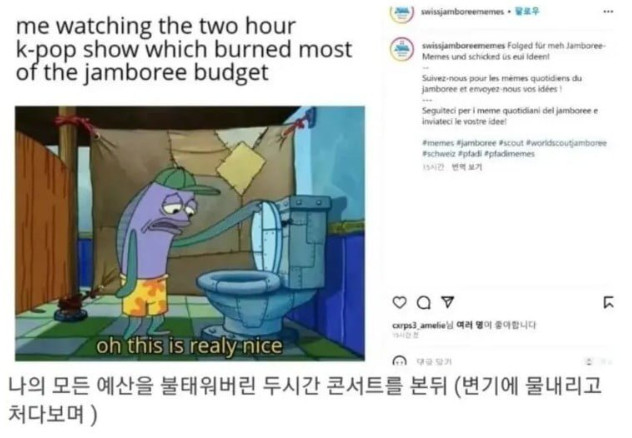Save the post with the bookmark icon

[x=609, y=302]
